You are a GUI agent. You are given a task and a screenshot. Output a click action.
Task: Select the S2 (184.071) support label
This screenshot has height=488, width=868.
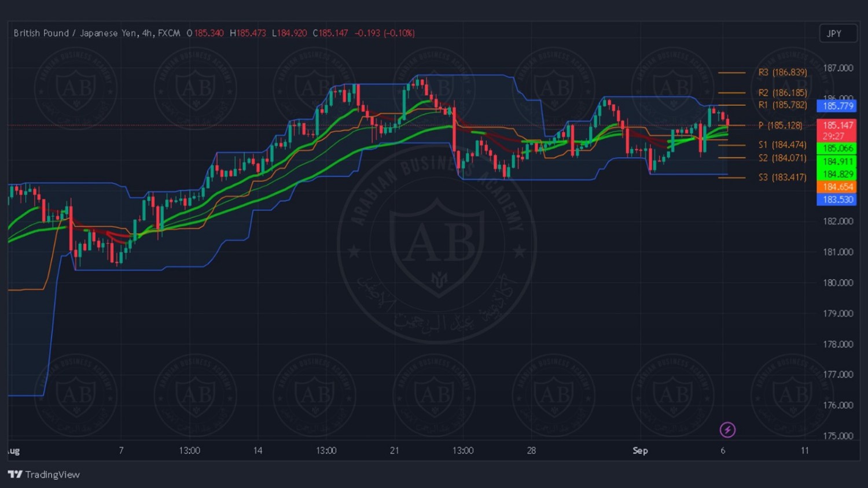tap(782, 158)
